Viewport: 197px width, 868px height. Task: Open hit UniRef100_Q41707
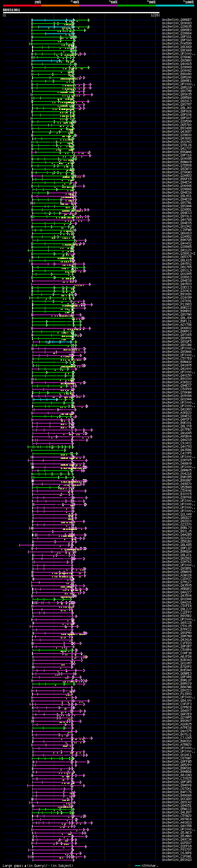tap(177, 149)
